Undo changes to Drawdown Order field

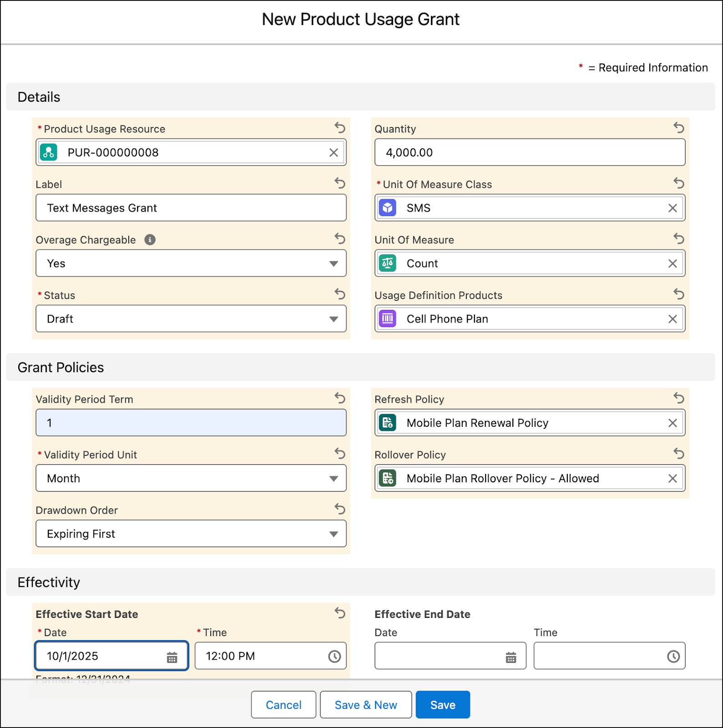pyautogui.click(x=340, y=509)
